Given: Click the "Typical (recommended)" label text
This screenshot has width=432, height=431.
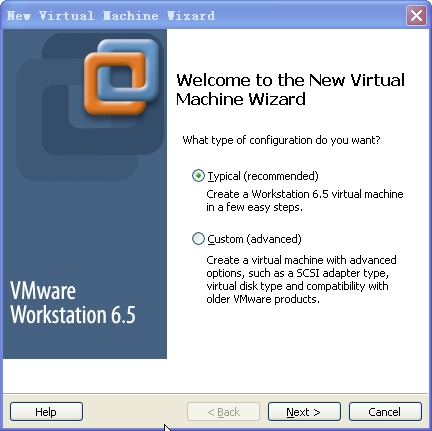Looking at the screenshot, I should click(x=263, y=176).
